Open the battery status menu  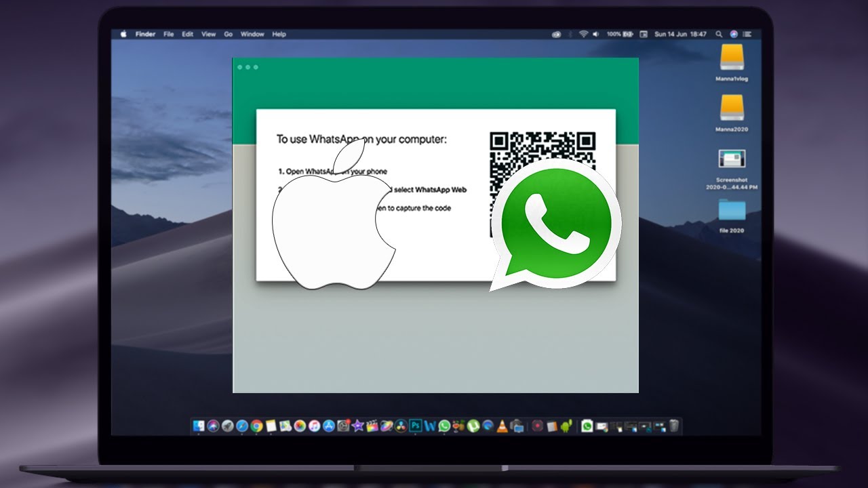coord(627,34)
